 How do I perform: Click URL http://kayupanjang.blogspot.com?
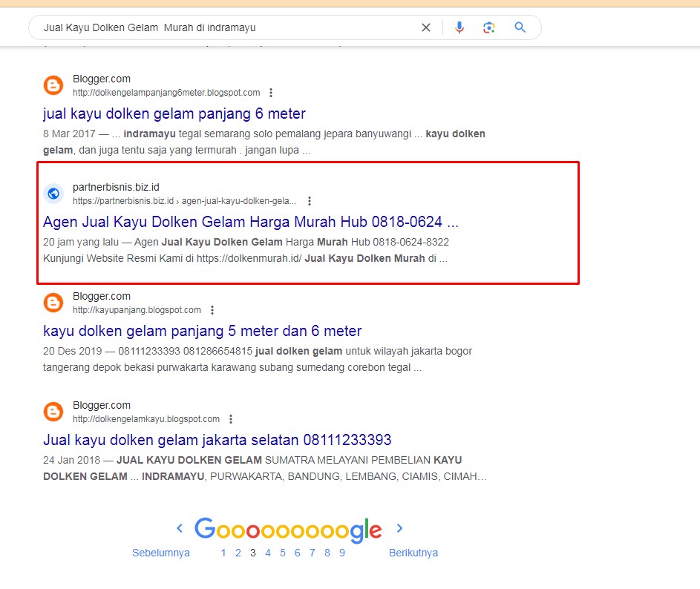(137, 309)
